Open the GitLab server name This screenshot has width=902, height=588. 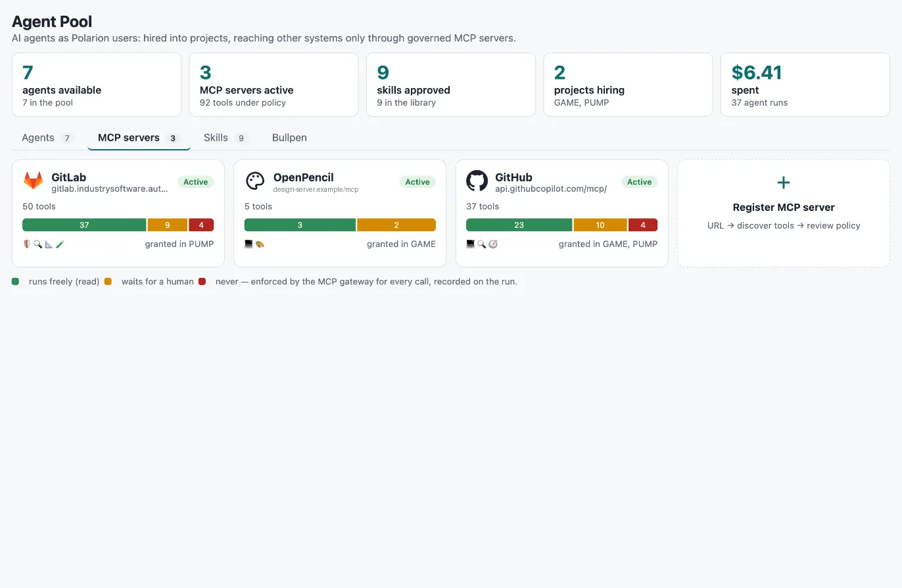(x=69, y=177)
